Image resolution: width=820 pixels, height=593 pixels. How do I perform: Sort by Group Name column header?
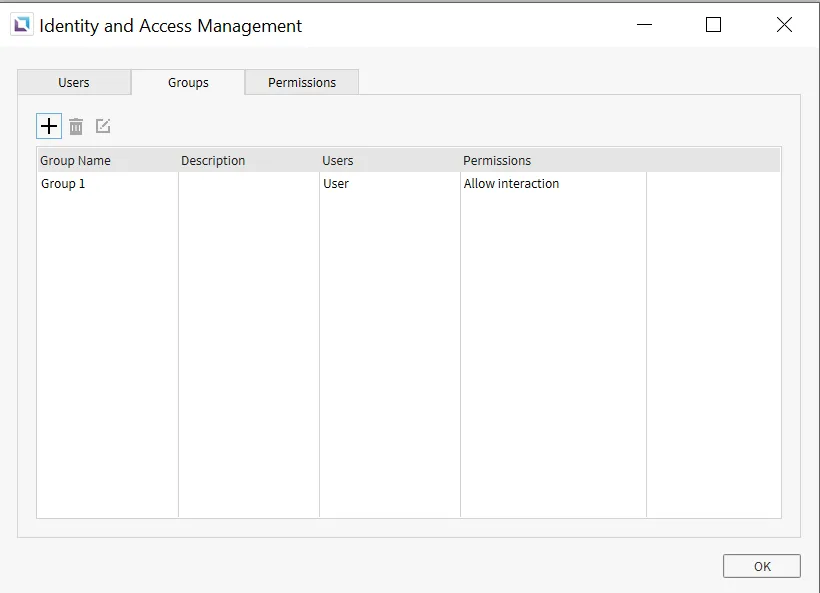(x=76, y=160)
